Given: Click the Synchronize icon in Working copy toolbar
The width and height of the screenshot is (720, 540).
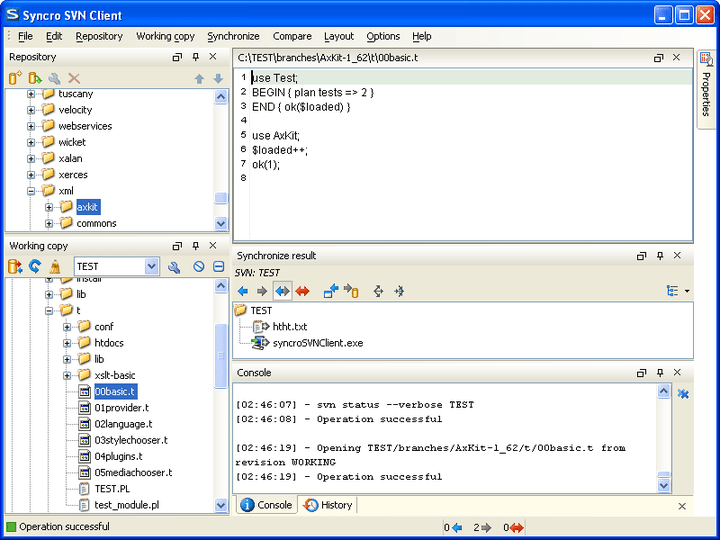Looking at the screenshot, I should tap(15, 267).
